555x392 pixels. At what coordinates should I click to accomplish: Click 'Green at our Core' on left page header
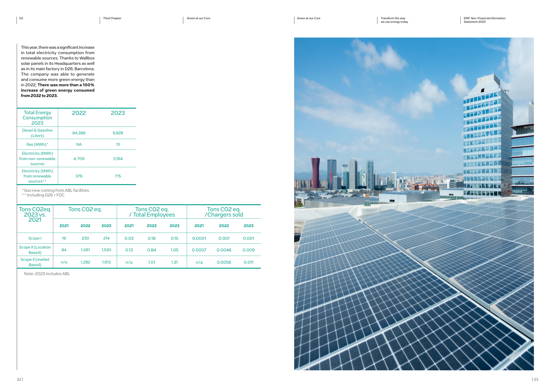point(198,18)
